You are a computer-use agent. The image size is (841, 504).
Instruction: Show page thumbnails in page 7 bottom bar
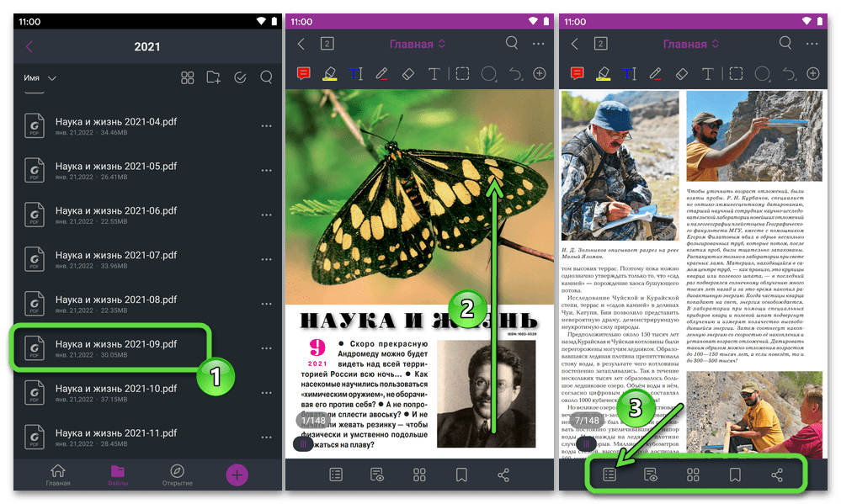click(x=693, y=475)
